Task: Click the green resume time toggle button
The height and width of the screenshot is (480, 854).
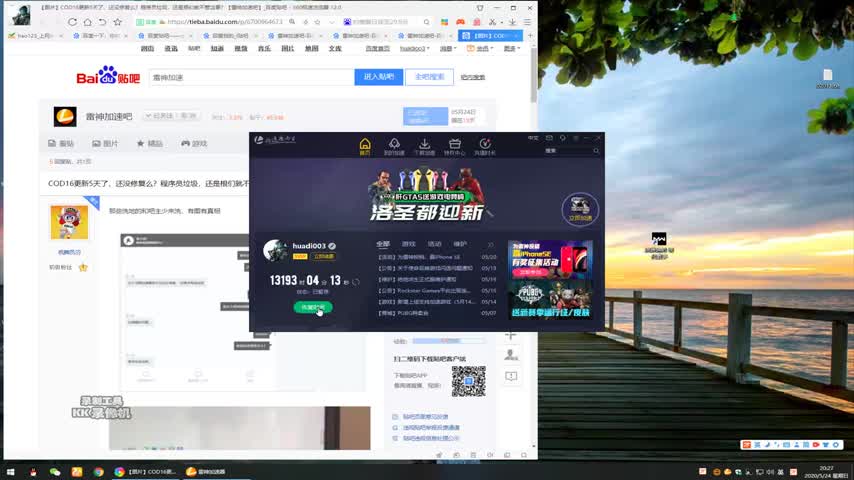Action: [x=313, y=307]
